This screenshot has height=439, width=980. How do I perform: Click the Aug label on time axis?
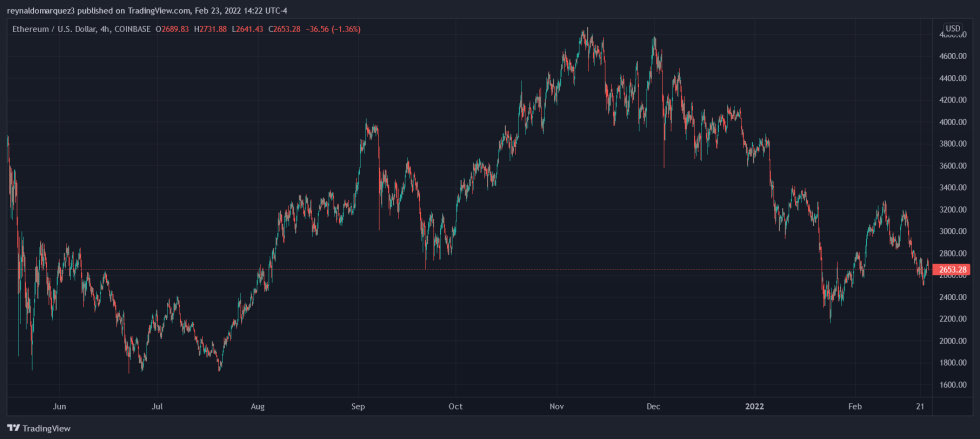[258, 406]
